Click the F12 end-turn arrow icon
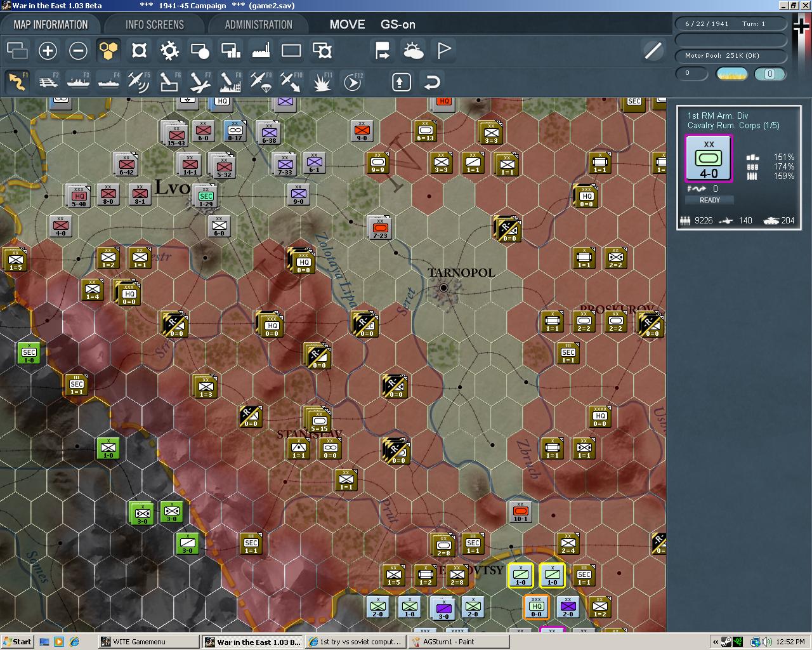 [x=352, y=82]
